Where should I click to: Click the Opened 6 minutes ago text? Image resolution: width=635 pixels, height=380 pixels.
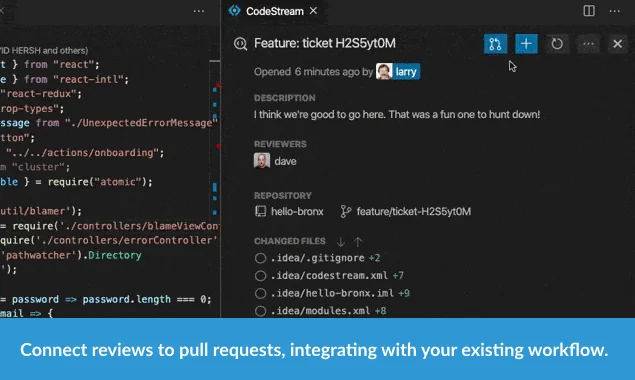(x=313, y=72)
